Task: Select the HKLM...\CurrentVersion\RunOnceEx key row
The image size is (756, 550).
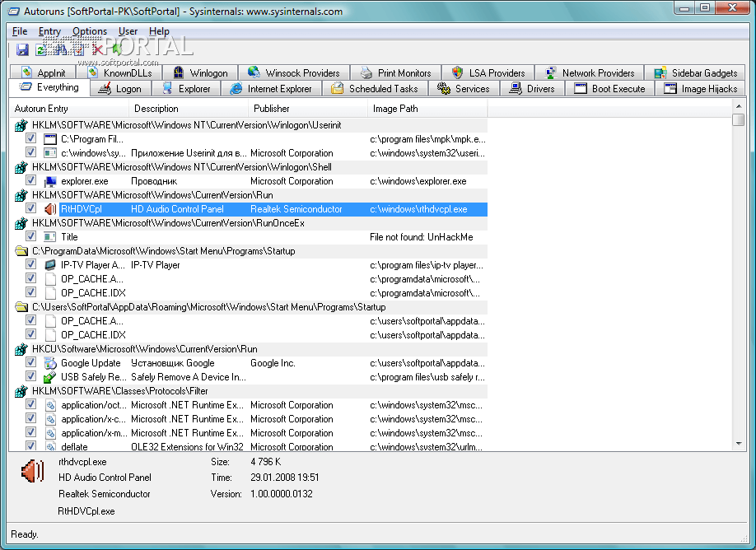Action: [249, 223]
